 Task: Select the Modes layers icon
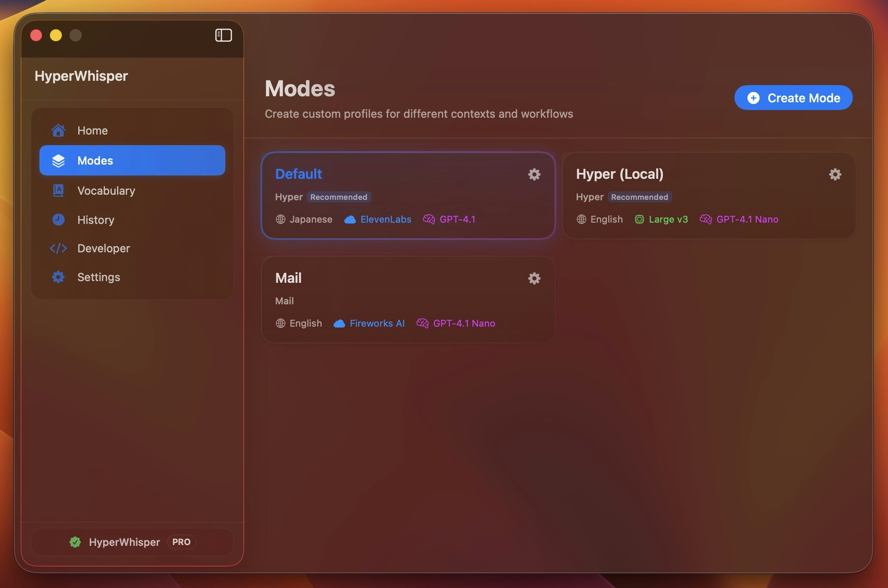pyautogui.click(x=58, y=160)
